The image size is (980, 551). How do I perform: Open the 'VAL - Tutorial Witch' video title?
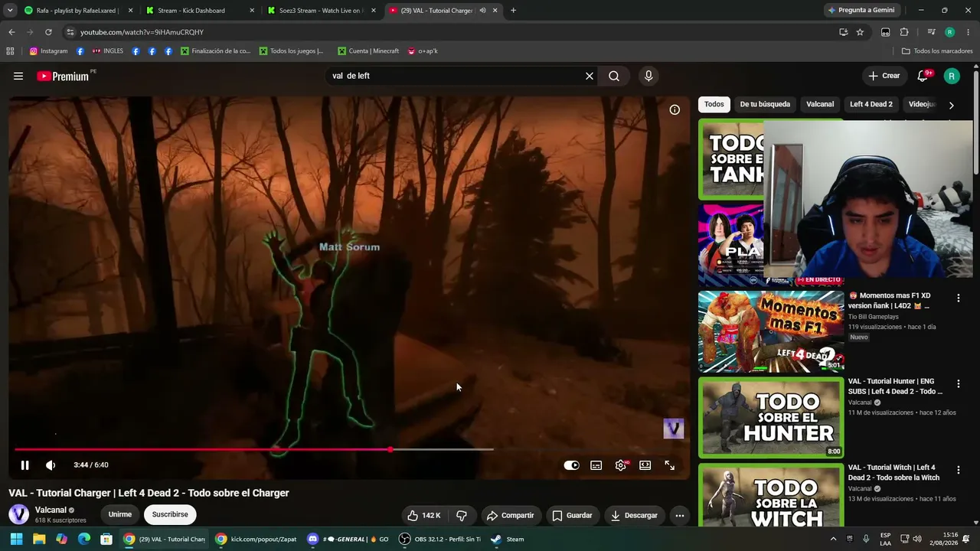[x=892, y=473]
